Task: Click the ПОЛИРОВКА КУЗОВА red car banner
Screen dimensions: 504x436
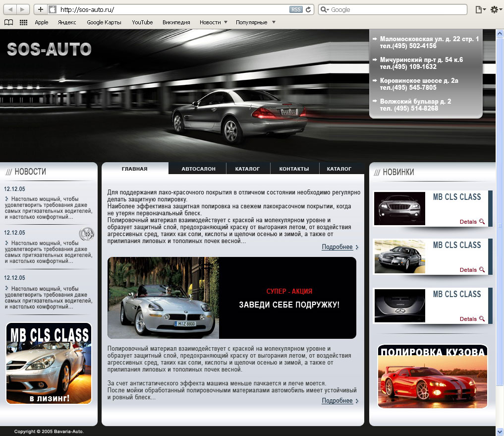Action: pos(433,376)
